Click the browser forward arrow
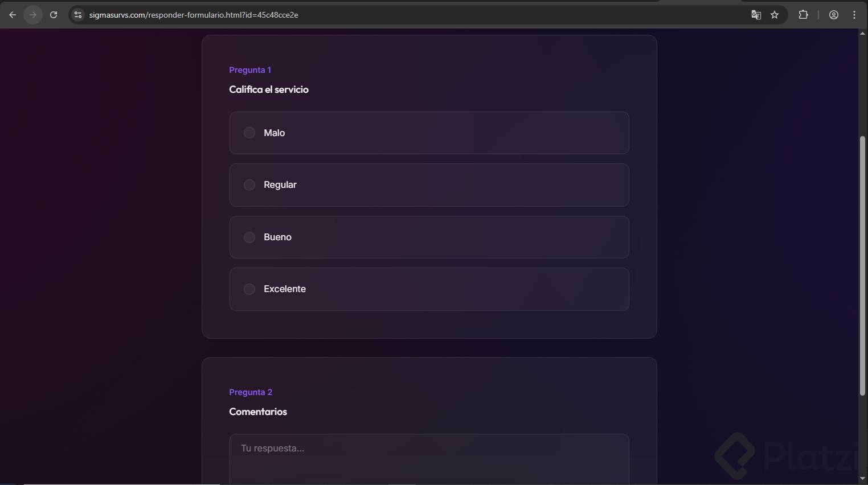Image resolution: width=868 pixels, height=485 pixels. 33,15
